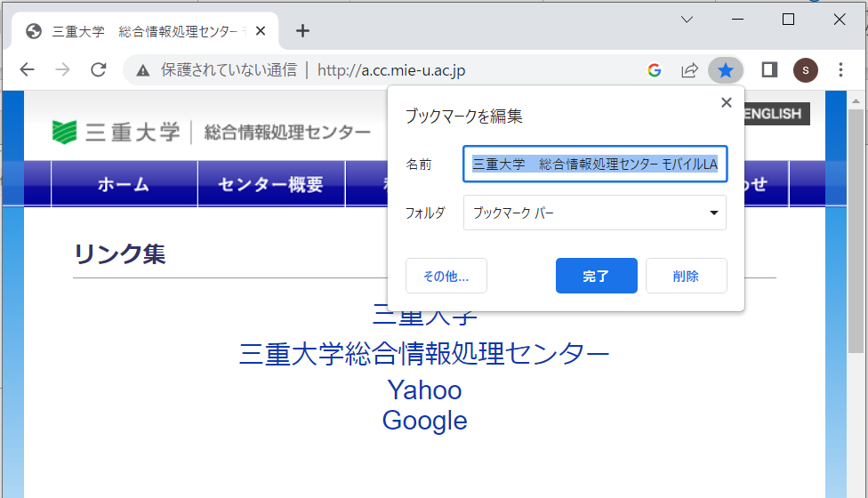
Task: Close the 三重大学 browser tab
Action: (x=261, y=31)
